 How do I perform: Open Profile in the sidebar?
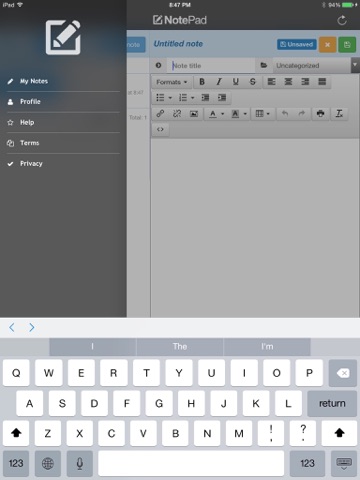[63, 102]
